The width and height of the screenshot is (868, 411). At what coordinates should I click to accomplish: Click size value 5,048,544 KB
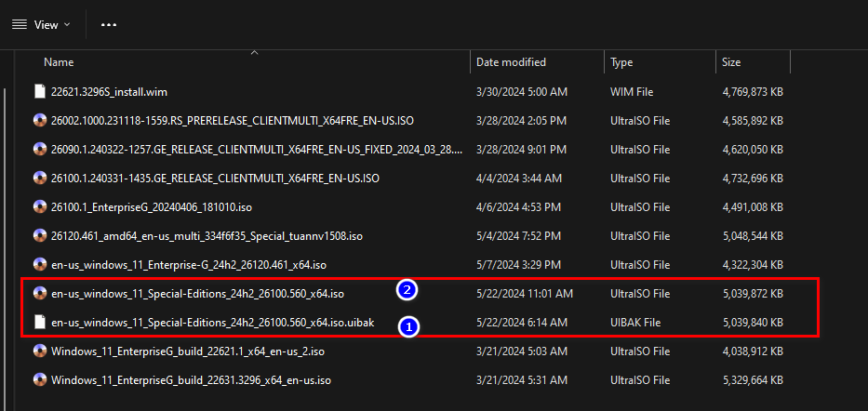753,236
